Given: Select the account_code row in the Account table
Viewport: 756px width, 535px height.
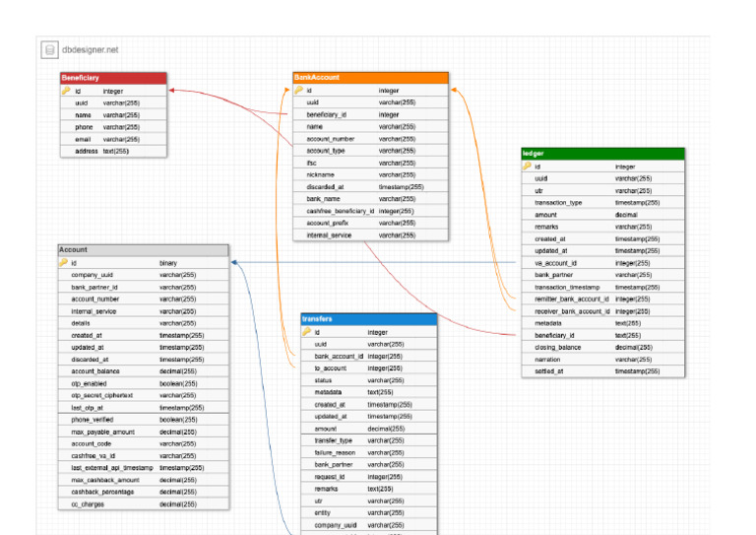Looking at the screenshot, I should pyautogui.click(x=143, y=443).
